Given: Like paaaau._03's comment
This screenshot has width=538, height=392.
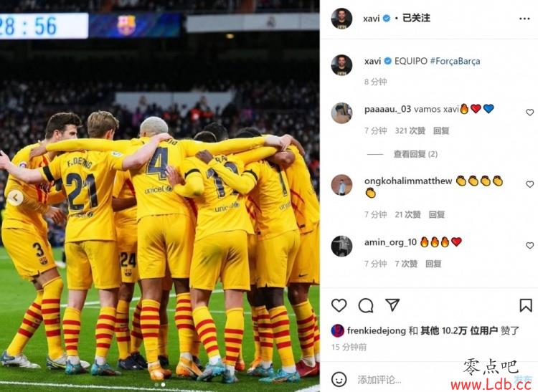Looking at the screenshot, I should [530, 112].
